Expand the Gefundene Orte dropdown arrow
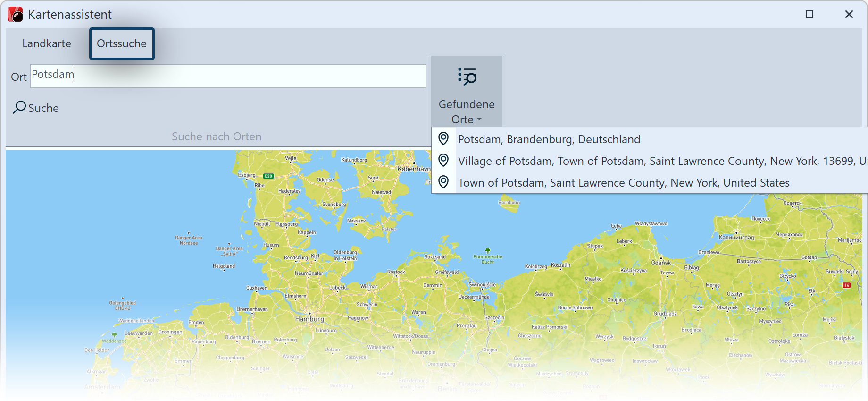The width and height of the screenshot is (868, 401). tap(479, 119)
